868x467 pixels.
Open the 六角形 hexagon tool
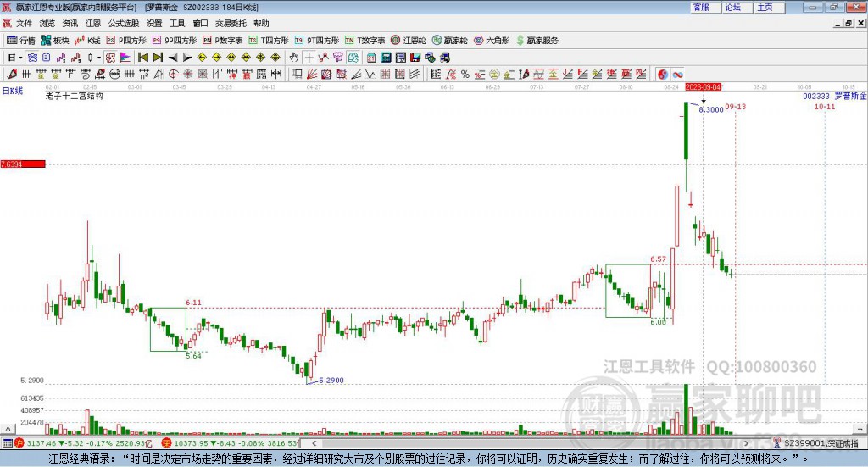click(492, 41)
